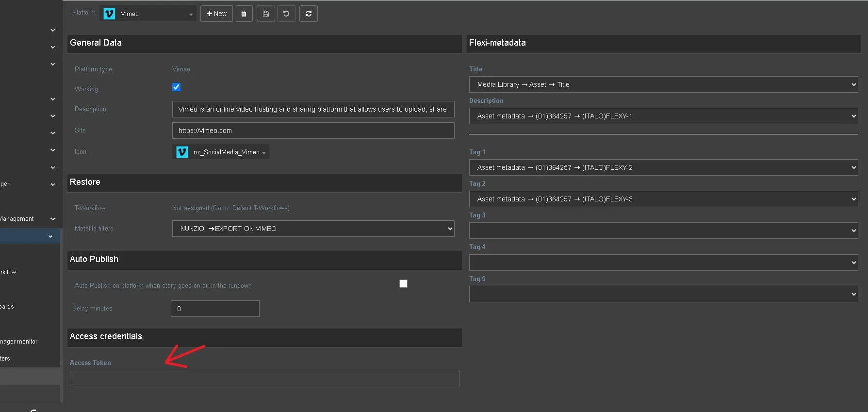868x412 pixels.
Task: Open the Flexi-metadata Description dropdown
Action: pyautogui.click(x=663, y=116)
